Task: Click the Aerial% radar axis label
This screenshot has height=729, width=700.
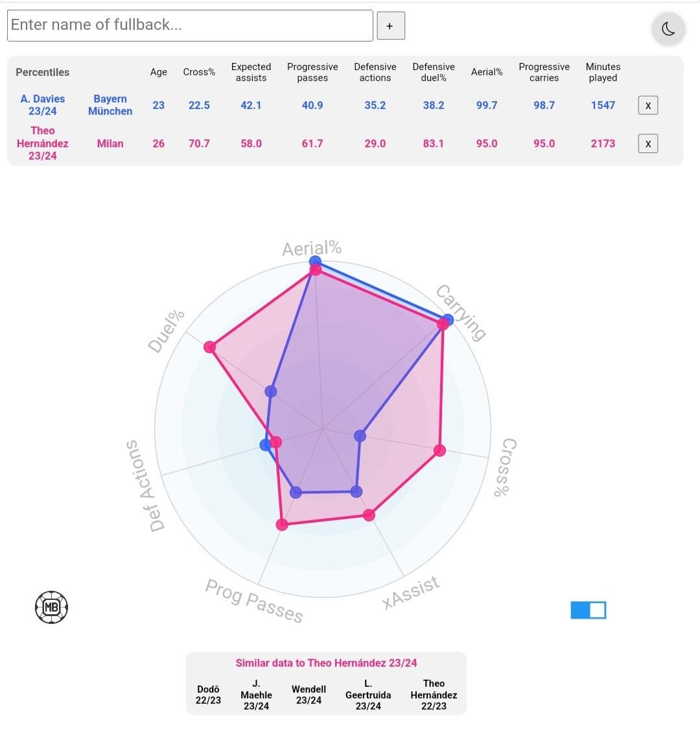Action: (312, 248)
